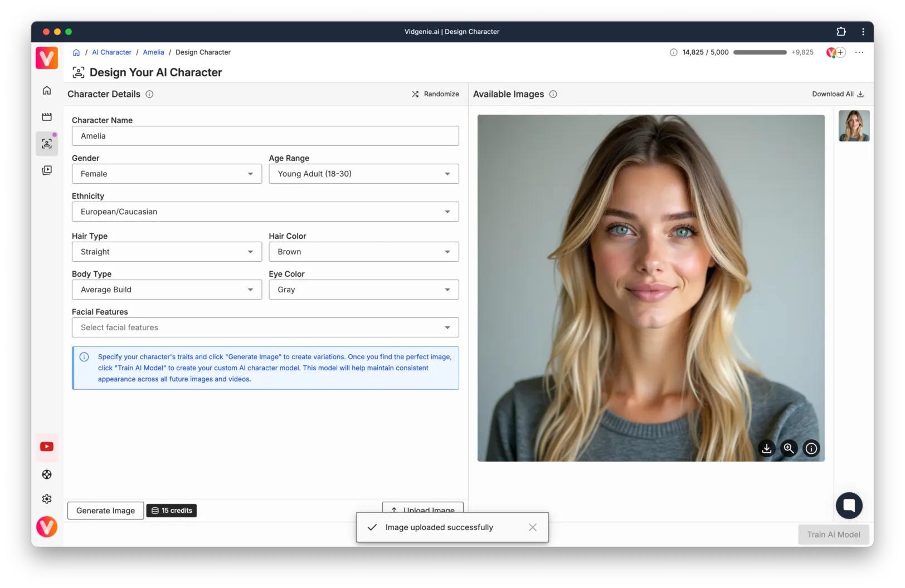Open the help lifebuoy icon in sidebar
Viewport: 905px width, 588px height.
(47, 474)
